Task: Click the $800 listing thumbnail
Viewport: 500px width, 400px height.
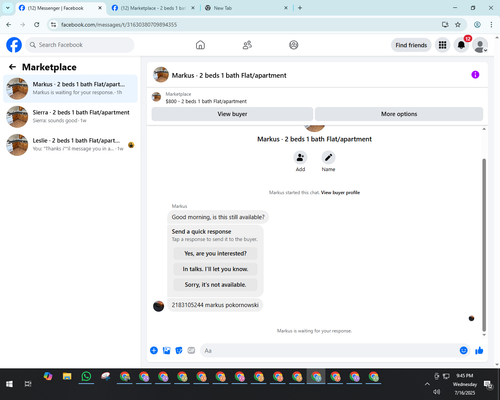Action: coord(156,97)
